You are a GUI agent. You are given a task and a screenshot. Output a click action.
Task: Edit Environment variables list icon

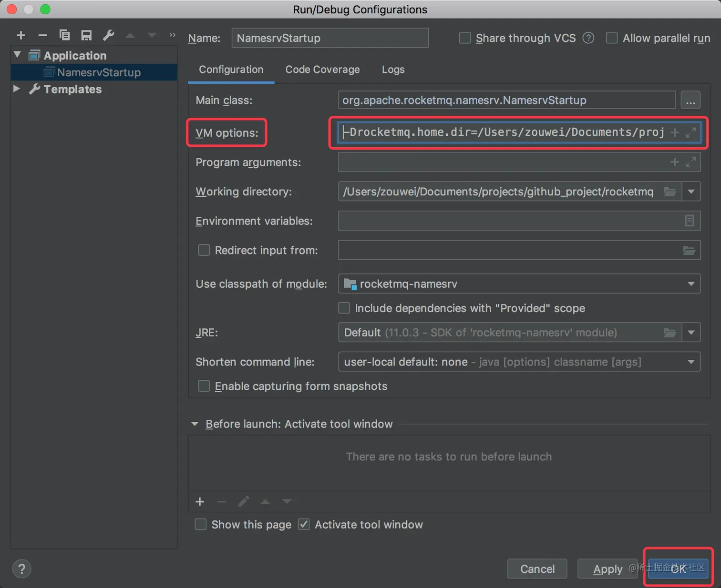tap(690, 221)
